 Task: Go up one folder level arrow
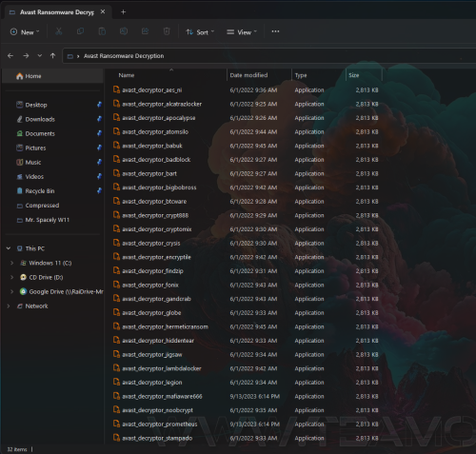point(52,56)
